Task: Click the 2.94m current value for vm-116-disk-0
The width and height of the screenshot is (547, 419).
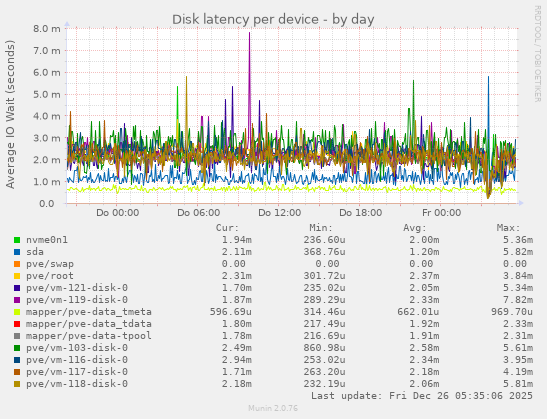Action: point(237,360)
